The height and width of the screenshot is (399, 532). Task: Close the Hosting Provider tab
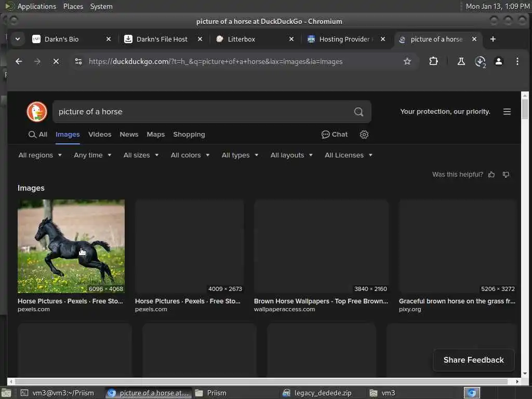tap(383, 39)
